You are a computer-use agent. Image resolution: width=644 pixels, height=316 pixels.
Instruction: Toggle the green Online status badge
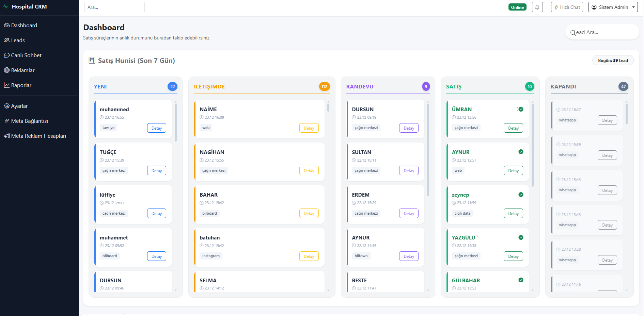tap(517, 7)
